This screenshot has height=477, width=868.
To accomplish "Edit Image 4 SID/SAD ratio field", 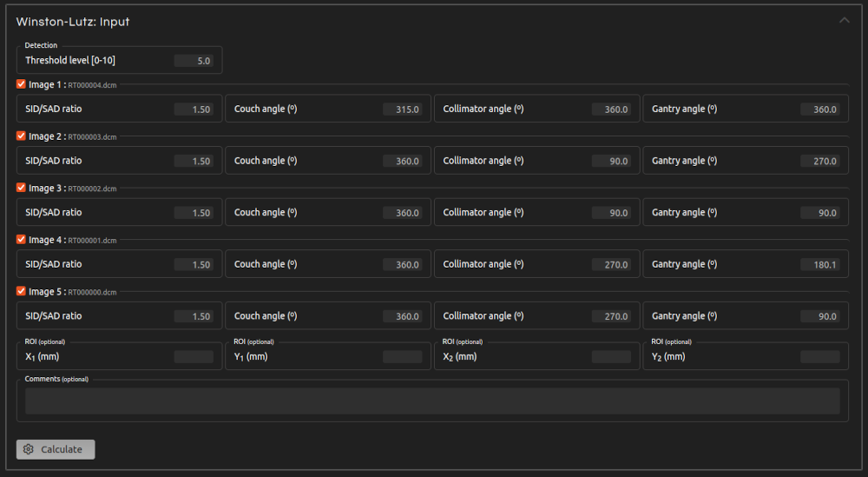I will 194,264.
